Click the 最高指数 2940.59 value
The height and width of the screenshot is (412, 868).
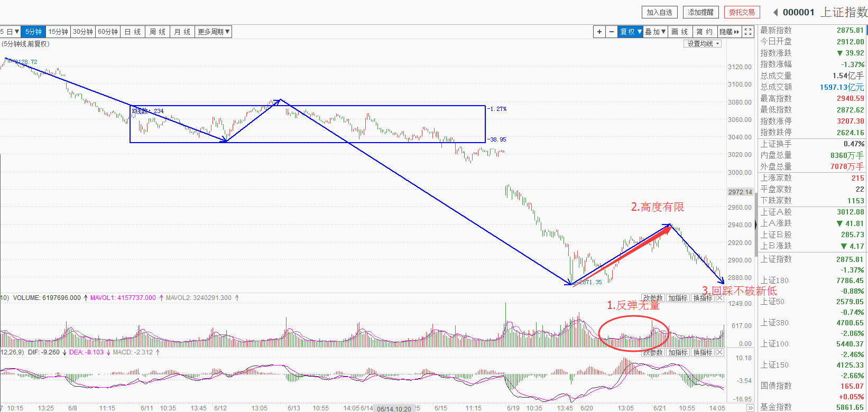tap(850, 98)
